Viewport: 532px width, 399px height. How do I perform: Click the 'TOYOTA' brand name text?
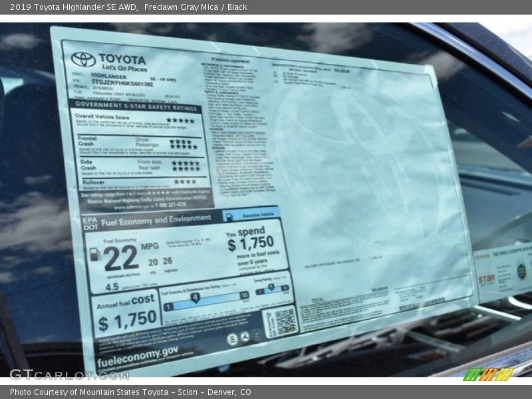pos(122,59)
